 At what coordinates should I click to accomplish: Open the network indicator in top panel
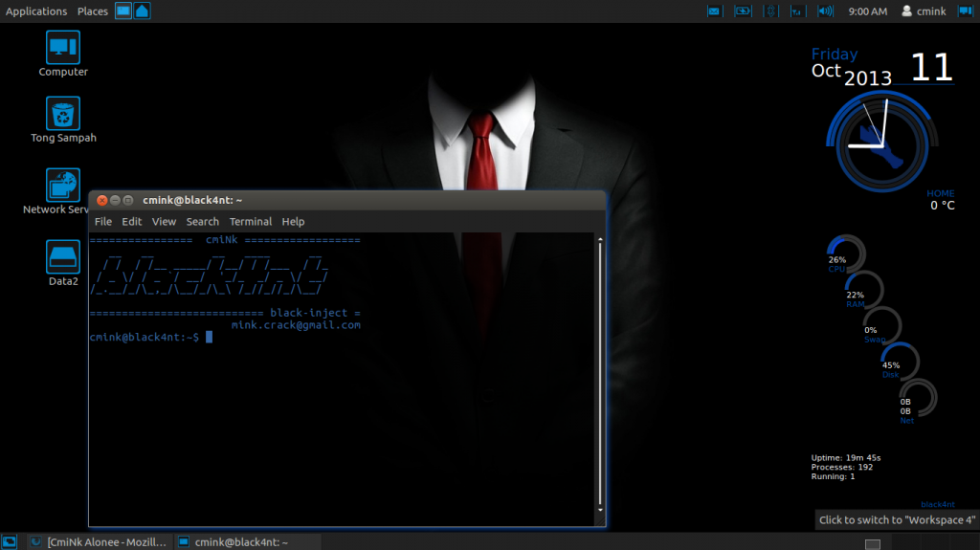tap(797, 11)
